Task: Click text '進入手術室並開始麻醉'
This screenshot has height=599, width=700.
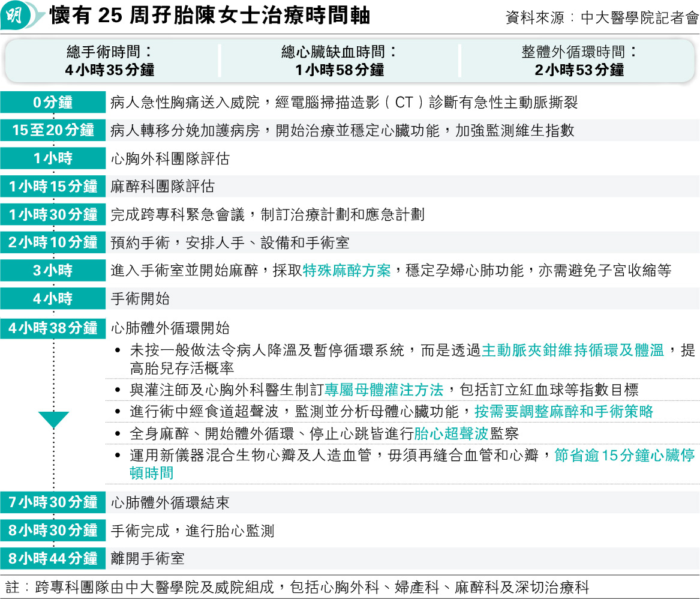Action: click(x=184, y=270)
